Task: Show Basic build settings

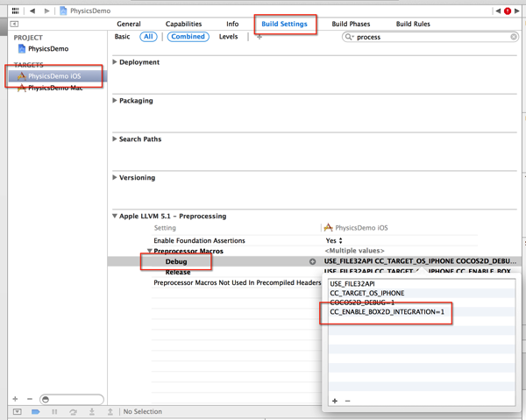Action: (x=122, y=37)
